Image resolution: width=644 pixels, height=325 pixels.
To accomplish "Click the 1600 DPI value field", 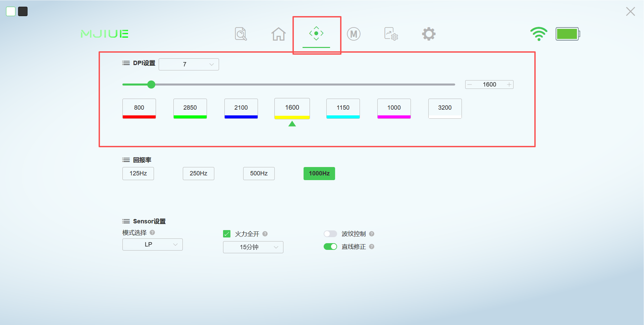I will click(x=489, y=85).
